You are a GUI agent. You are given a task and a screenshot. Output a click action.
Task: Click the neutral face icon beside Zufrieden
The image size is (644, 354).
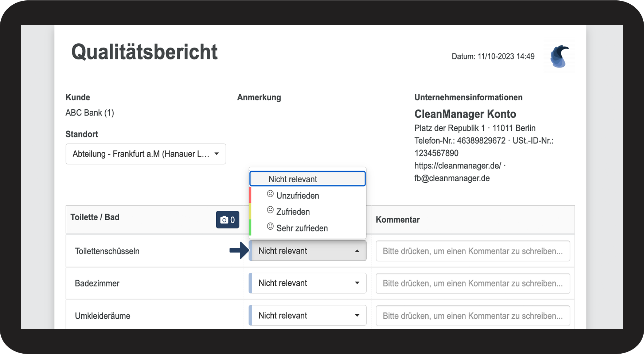pyautogui.click(x=270, y=210)
